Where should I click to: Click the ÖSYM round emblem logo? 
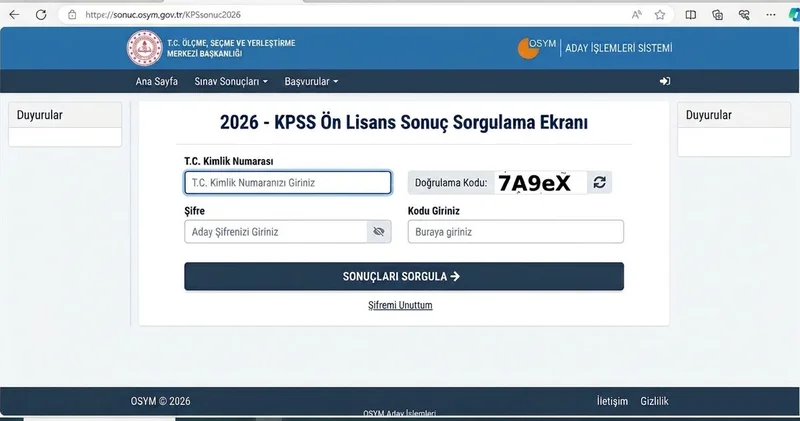tap(144, 48)
